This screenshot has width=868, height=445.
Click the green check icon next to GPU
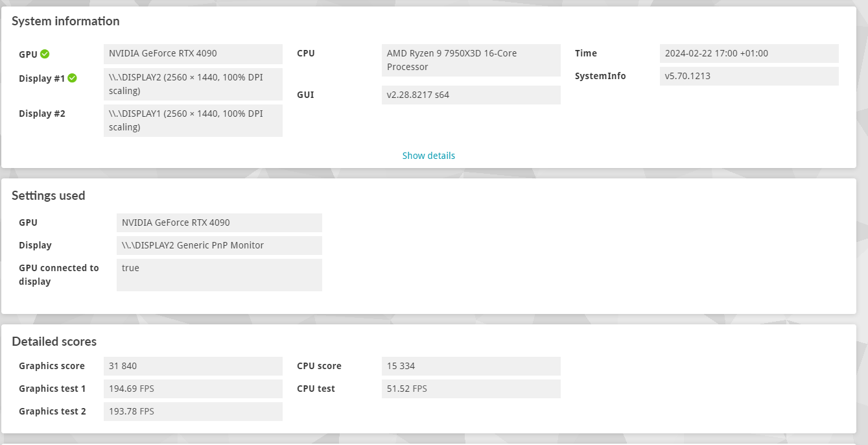[45, 54]
